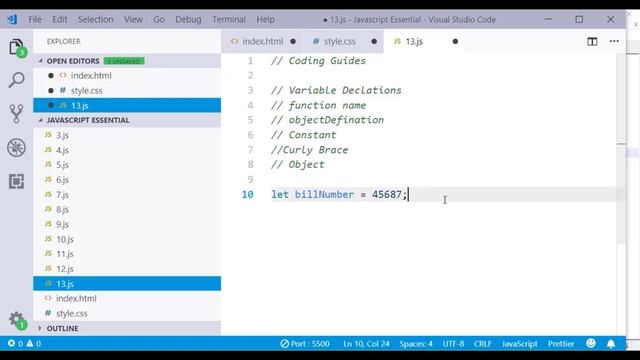This screenshot has height=360, width=640.
Task: Open the notifications bell icon
Action: (611, 344)
